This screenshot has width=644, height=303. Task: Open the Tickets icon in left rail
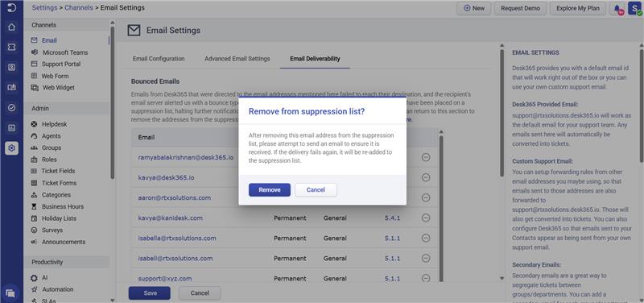click(11, 48)
